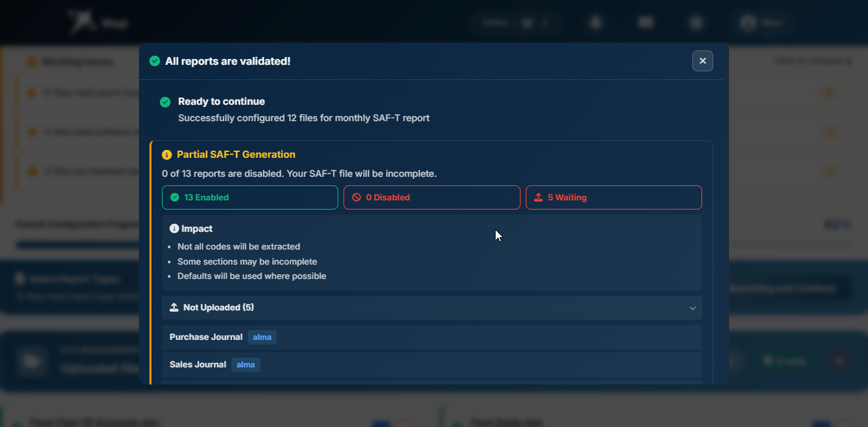
Task: Click the 'Not Uploaded (5)' section label
Action: [x=219, y=307]
